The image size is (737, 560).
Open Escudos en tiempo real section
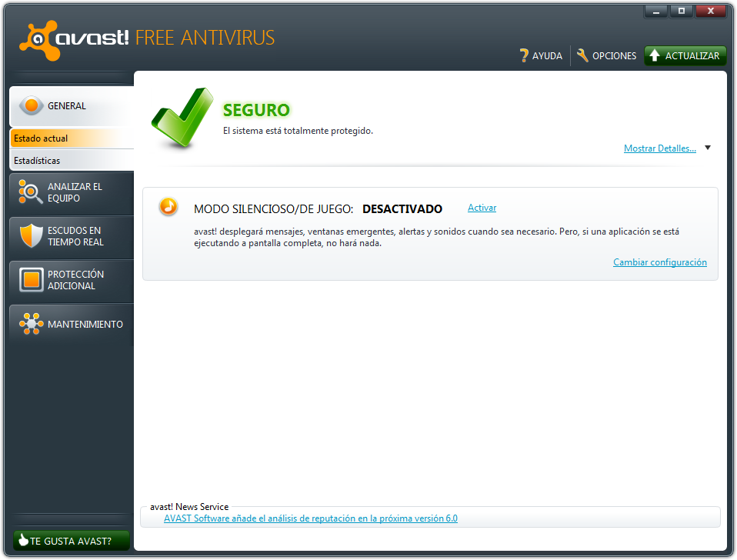click(x=72, y=236)
